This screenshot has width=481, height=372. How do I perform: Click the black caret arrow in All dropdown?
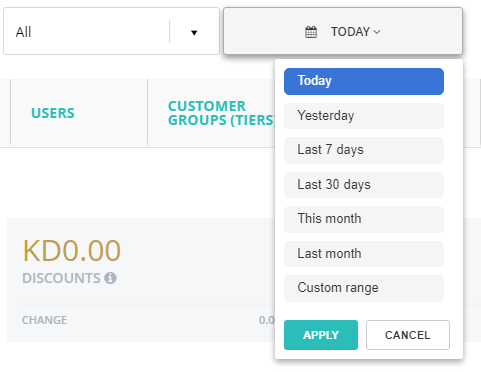(194, 32)
